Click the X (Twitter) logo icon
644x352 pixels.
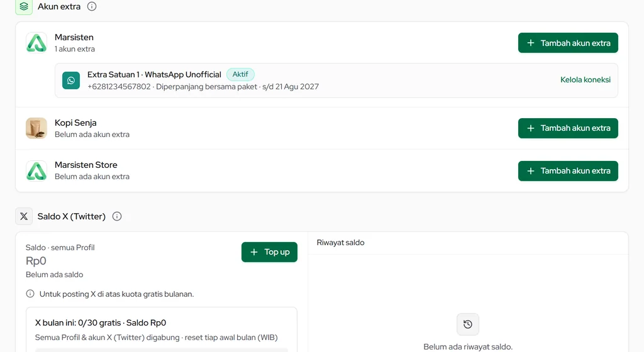(x=24, y=216)
